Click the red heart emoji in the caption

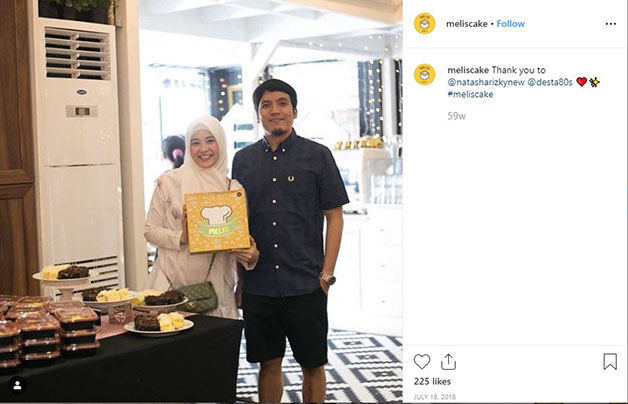pos(582,82)
